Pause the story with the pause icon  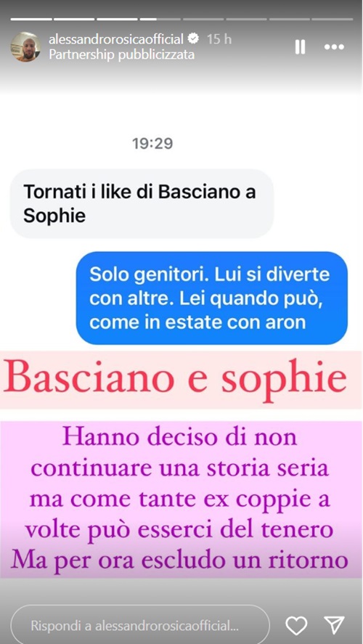point(300,47)
